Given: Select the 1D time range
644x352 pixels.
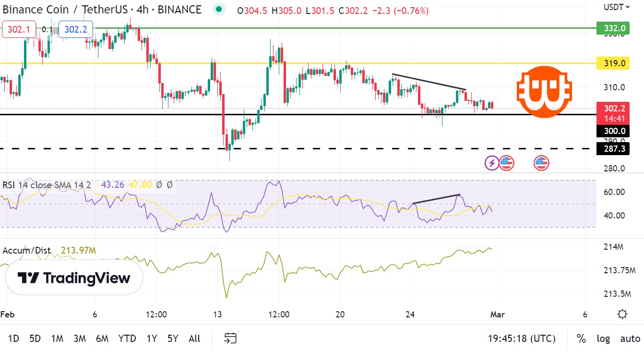Looking at the screenshot, I should pos(13,339).
